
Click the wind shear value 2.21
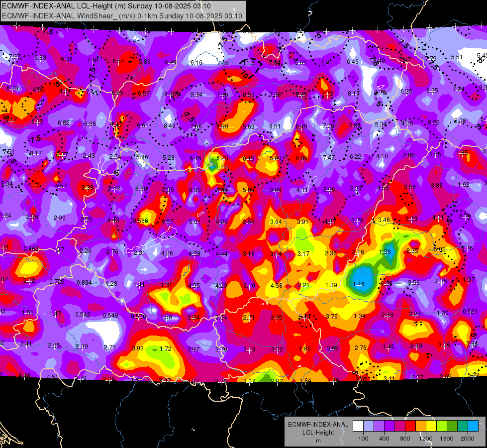303,285
